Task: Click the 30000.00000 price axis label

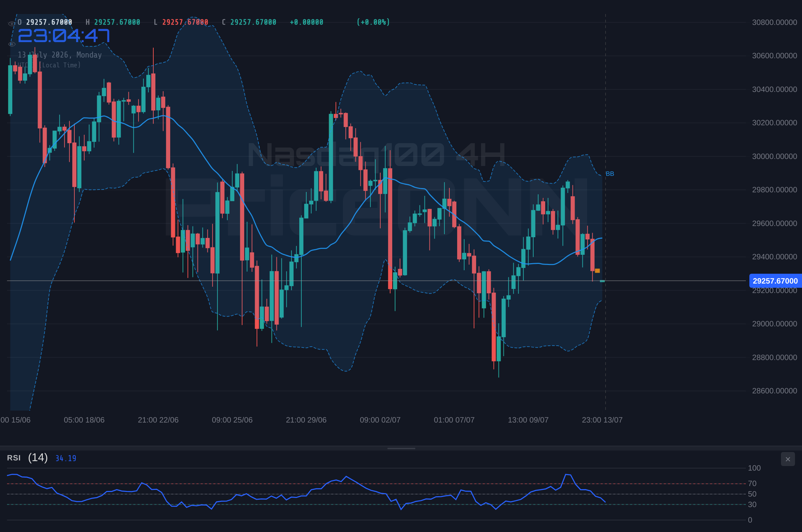Action: coord(775,157)
